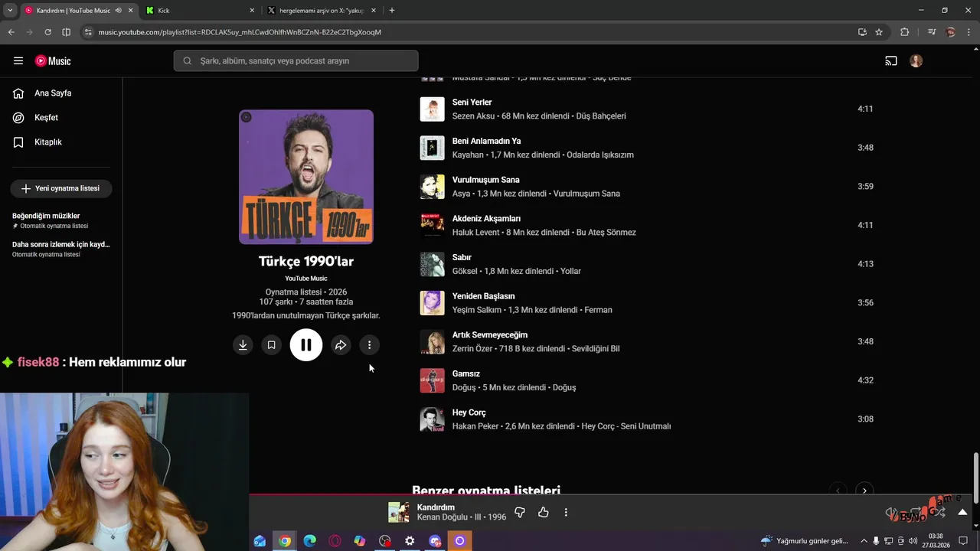The width and height of the screenshot is (980, 551).
Task: Open Kenan Doğulu artist link in player
Action: [x=443, y=517]
